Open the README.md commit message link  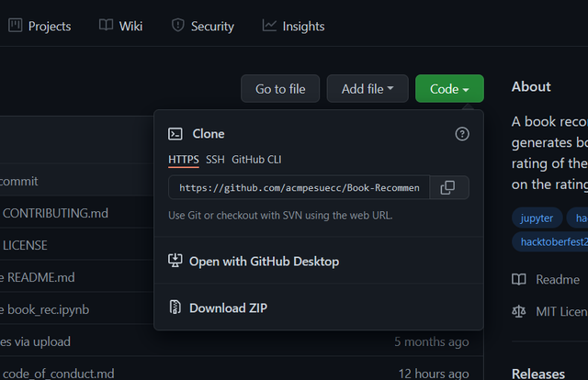[x=38, y=278]
